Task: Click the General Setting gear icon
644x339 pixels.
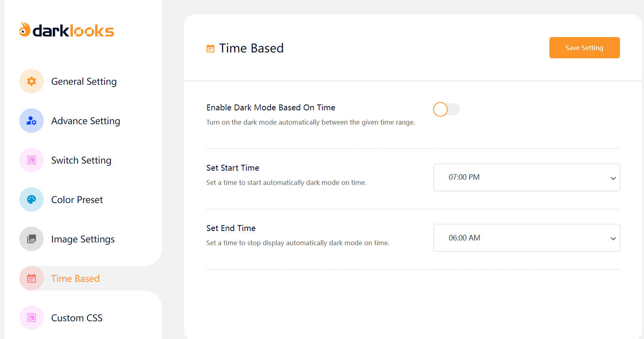Action: coord(32,81)
